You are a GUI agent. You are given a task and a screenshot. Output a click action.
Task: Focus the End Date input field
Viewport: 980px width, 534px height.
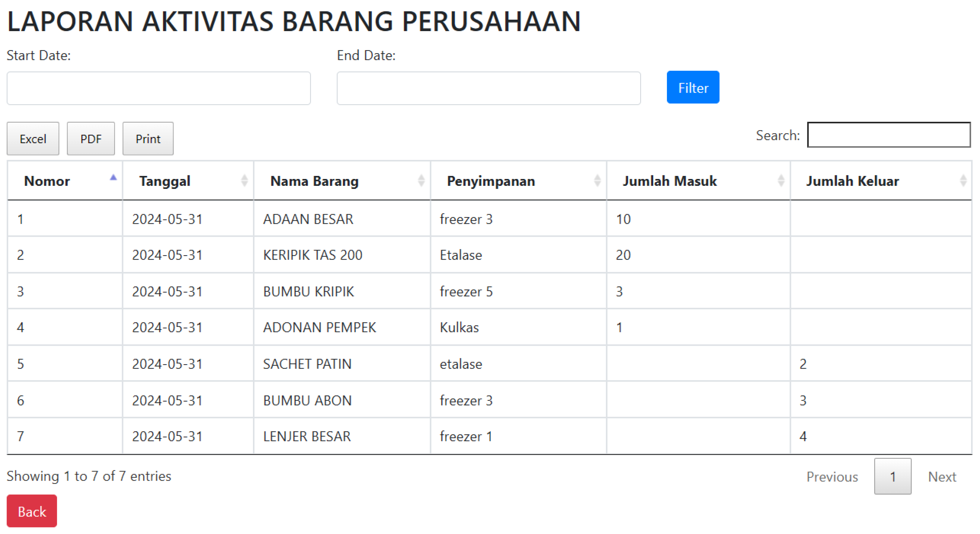[488, 88]
